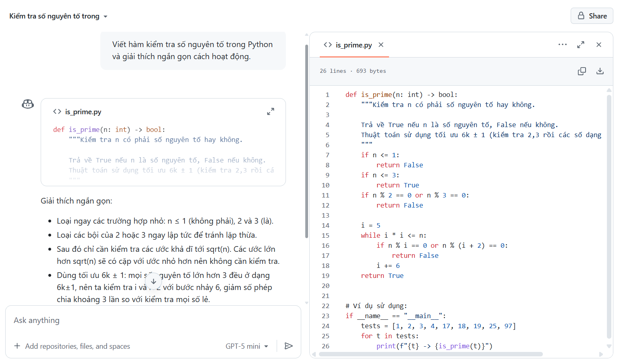Close the is_prime.py editor tab
The width and height of the screenshot is (621, 364).
coord(381,45)
